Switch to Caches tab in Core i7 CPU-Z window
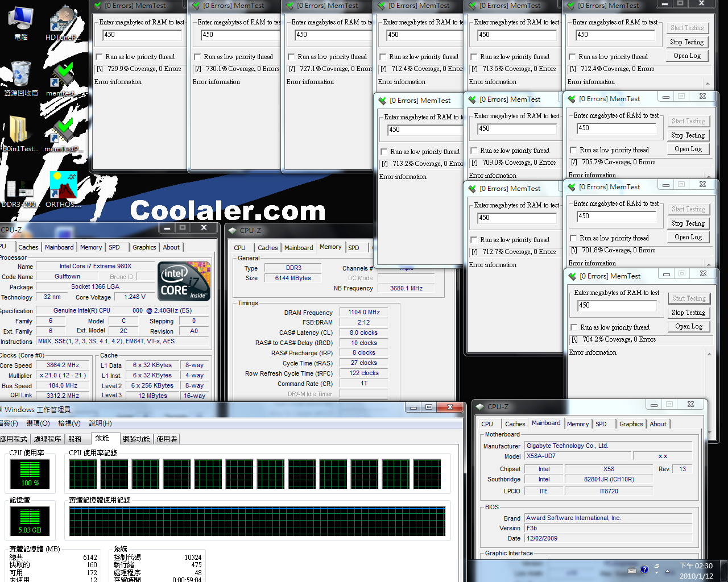728x582 pixels. click(x=28, y=247)
